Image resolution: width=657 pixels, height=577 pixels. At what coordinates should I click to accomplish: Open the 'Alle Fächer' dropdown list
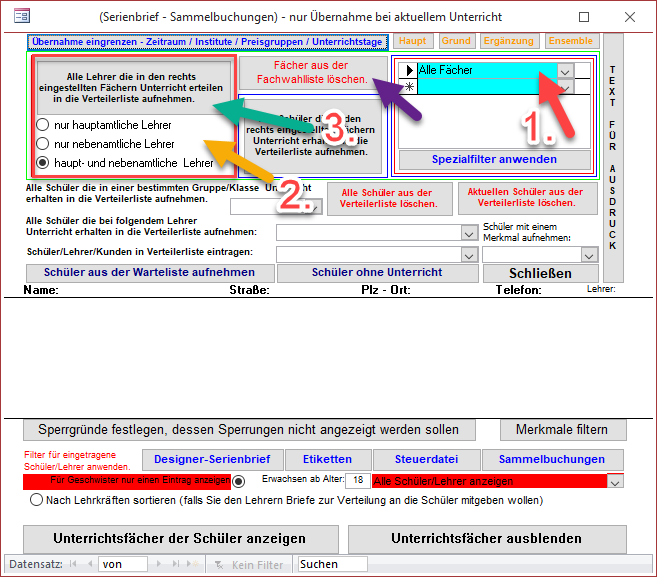tap(566, 71)
